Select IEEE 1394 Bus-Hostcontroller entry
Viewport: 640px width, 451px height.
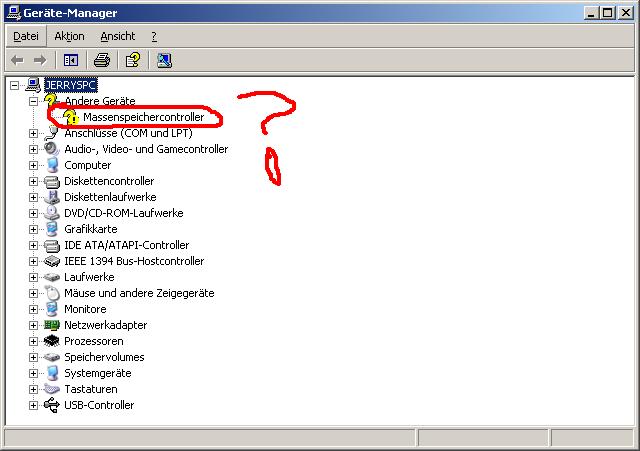tap(133, 261)
